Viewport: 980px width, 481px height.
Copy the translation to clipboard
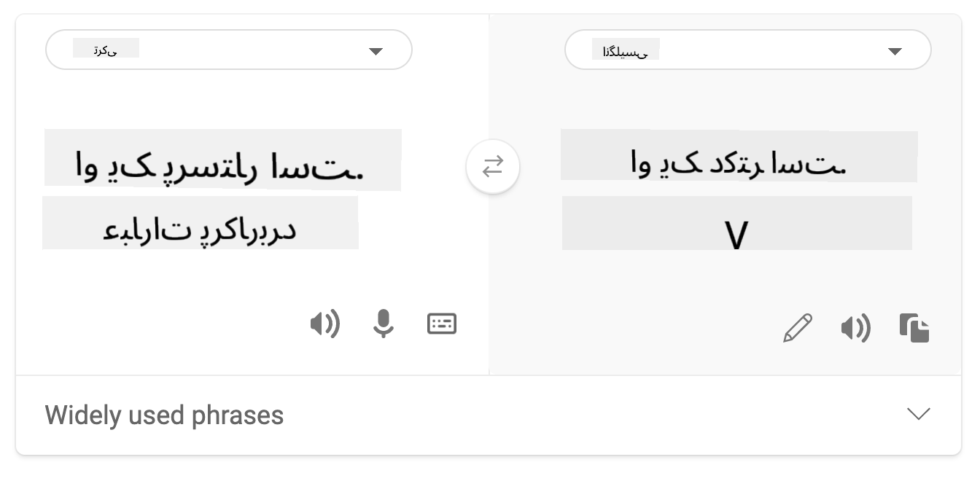click(x=914, y=328)
